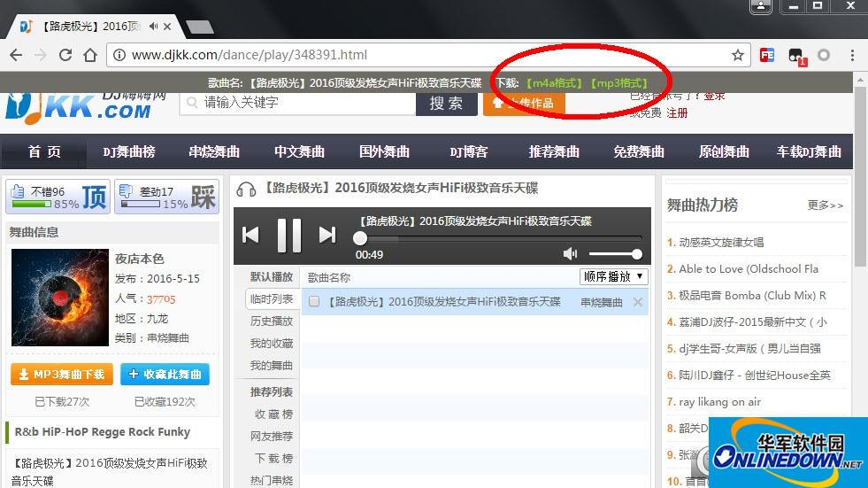Open the 中文舞曲 navigation menu
The width and height of the screenshot is (868, 488).
[299, 151]
